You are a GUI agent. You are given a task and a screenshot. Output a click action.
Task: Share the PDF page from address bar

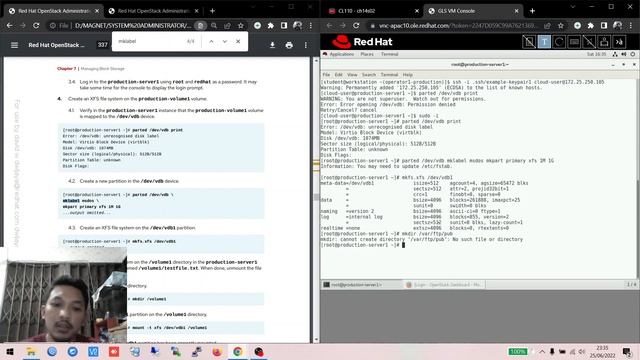tap(227, 25)
